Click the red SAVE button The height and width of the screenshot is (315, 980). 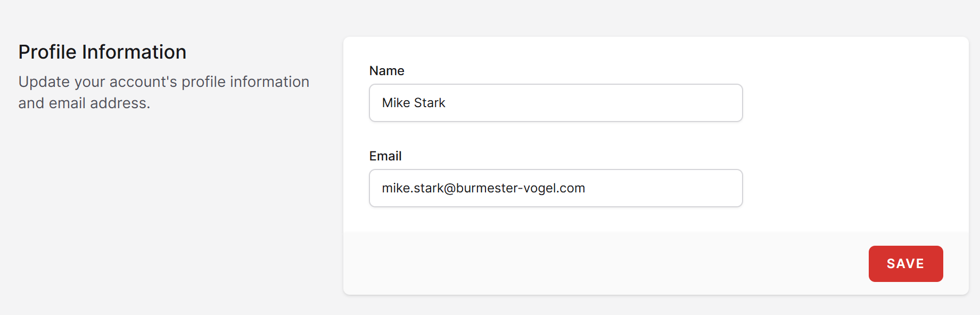click(905, 264)
